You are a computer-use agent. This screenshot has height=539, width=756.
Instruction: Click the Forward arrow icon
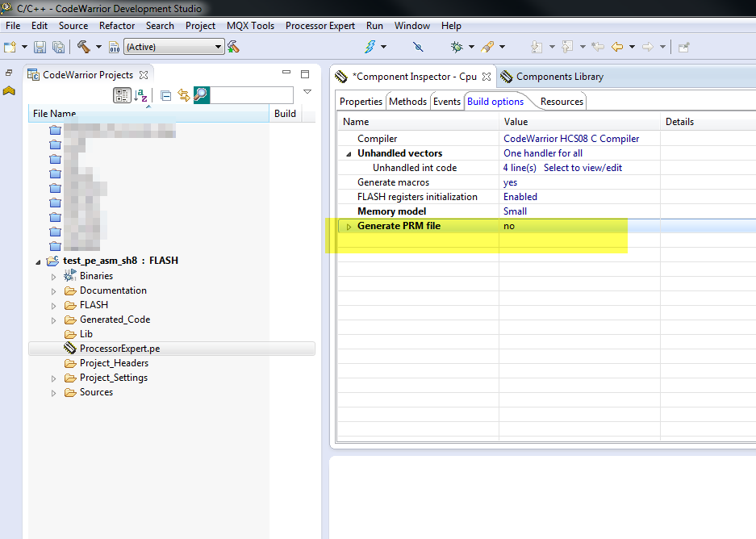[648, 47]
